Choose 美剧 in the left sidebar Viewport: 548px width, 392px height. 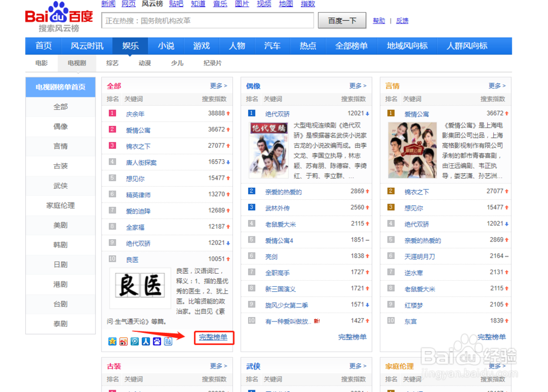[x=60, y=225]
